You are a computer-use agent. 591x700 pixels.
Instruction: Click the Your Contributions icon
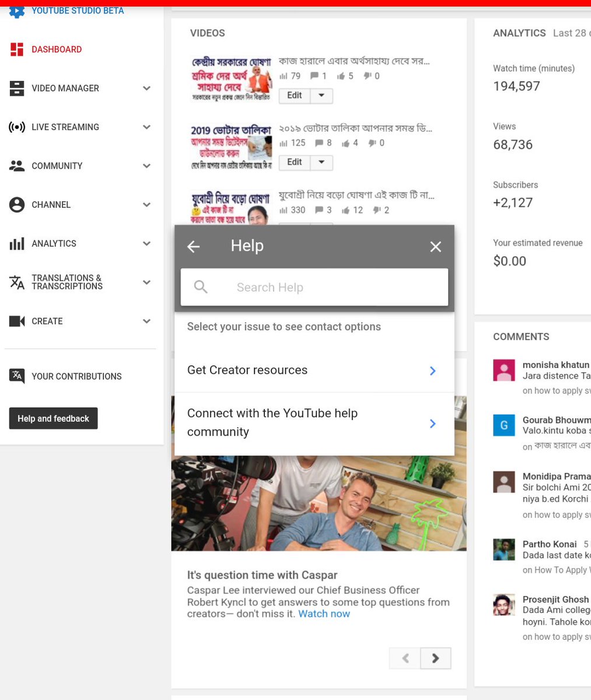(17, 376)
